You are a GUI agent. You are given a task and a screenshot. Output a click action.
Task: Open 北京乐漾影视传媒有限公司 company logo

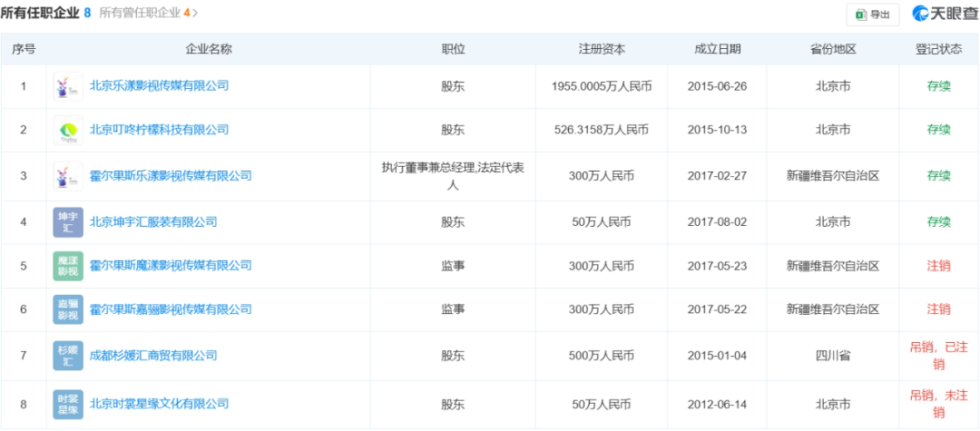tap(68, 86)
